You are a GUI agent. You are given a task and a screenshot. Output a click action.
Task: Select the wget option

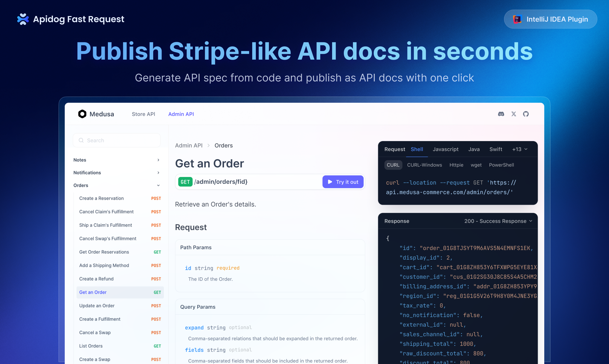tap(476, 165)
